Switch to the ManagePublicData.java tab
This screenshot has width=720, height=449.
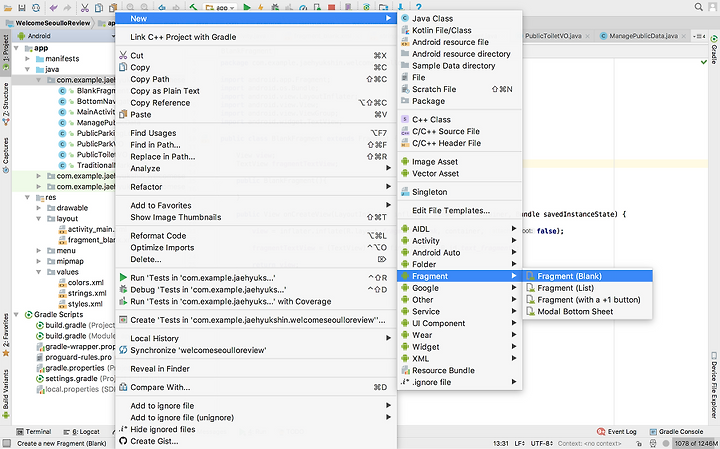tap(643, 36)
